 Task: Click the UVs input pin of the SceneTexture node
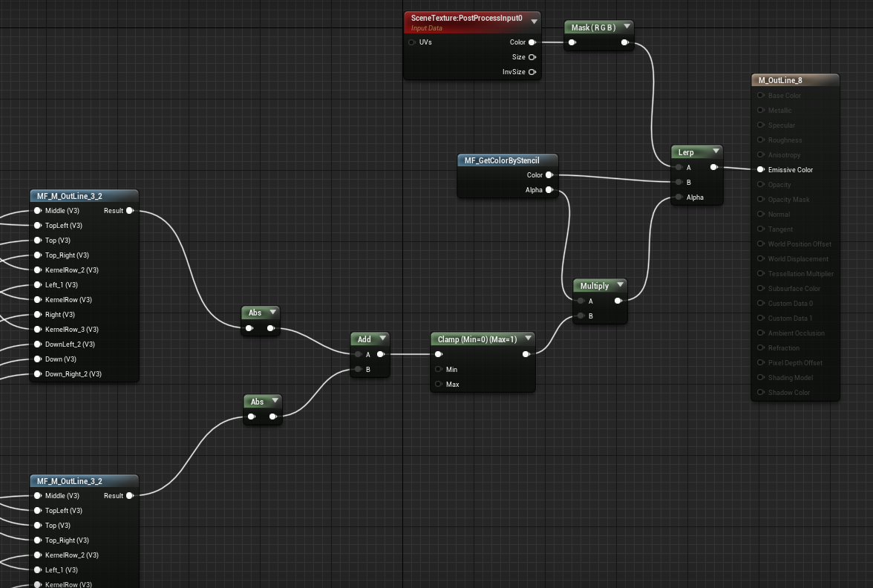(x=411, y=42)
